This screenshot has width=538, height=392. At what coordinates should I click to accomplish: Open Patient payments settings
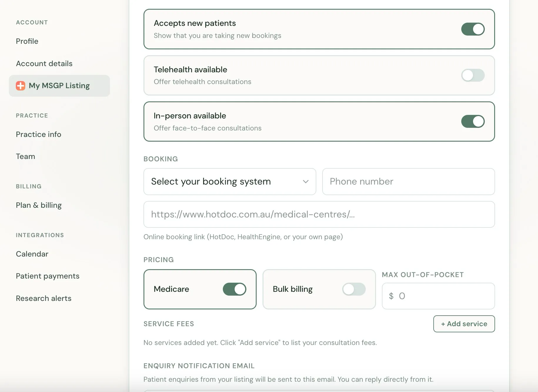pos(48,276)
